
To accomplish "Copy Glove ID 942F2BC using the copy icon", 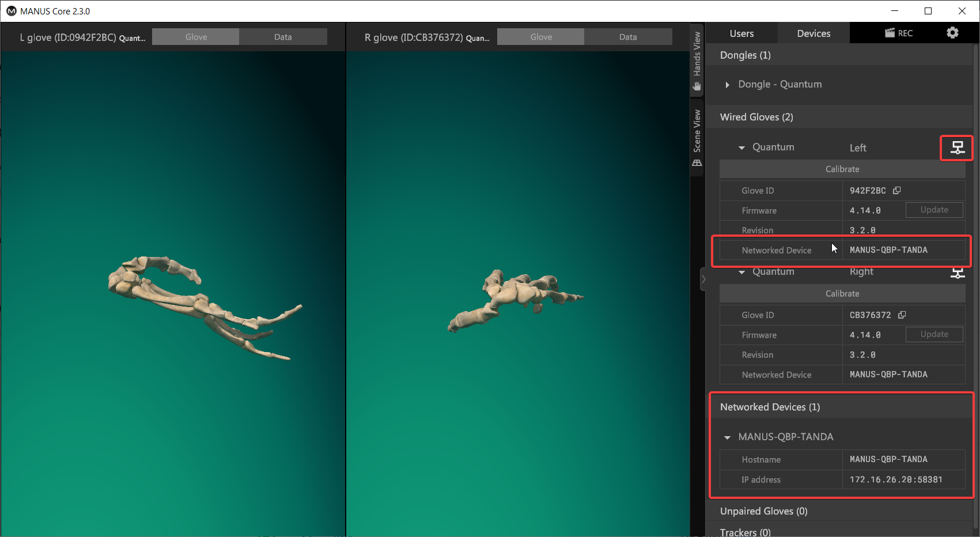I will click(897, 191).
